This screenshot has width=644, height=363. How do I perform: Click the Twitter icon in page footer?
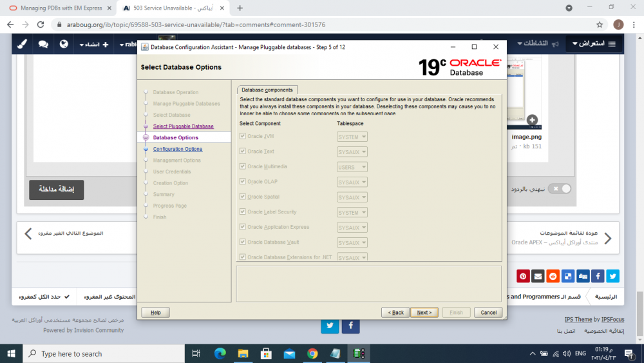(x=330, y=326)
